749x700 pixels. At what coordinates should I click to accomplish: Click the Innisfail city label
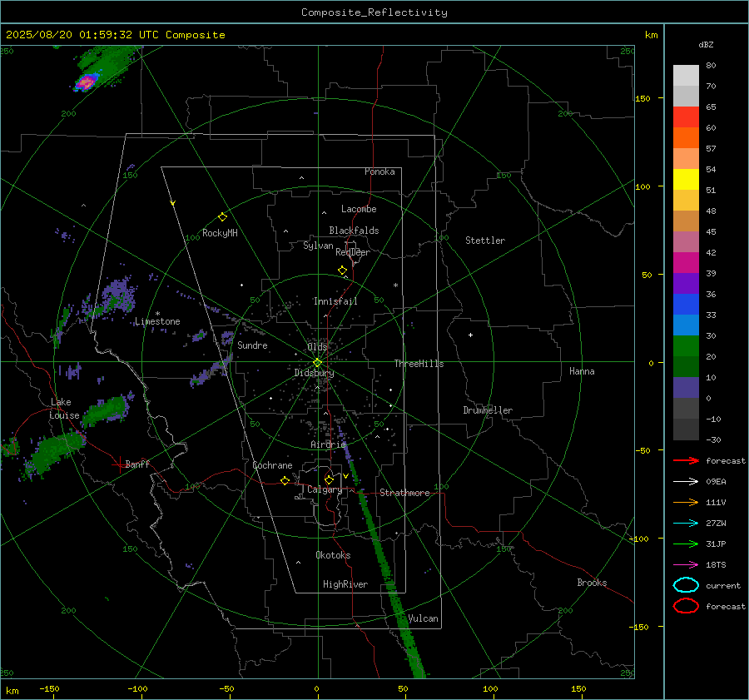pyautogui.click(x=335, y=301)
